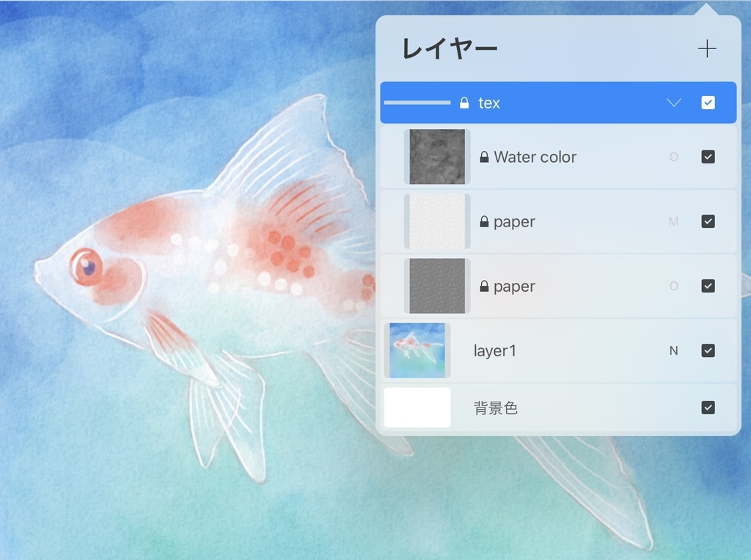Click the lock icon on Water color layer

(x=484, y=157)
